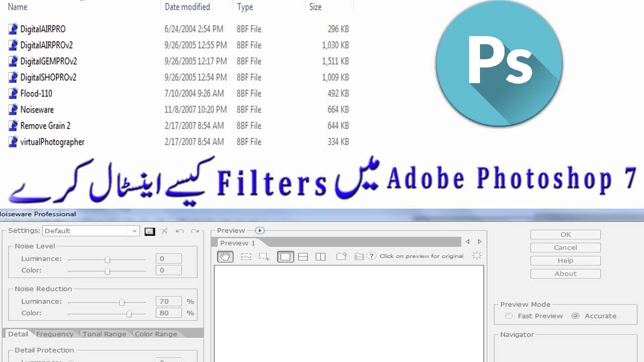Select the file name Flood-110
This screenshot has width=644, height=362.
point(36,94)
